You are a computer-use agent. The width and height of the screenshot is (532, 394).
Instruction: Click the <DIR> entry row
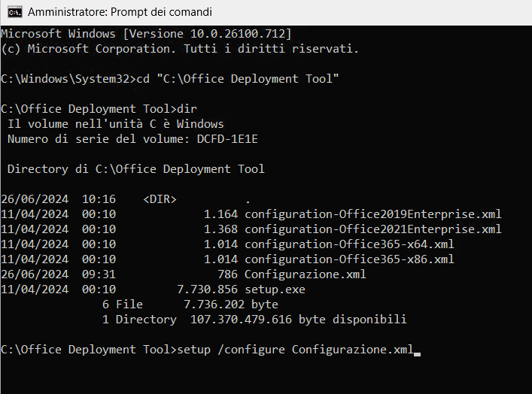(126, 199)
